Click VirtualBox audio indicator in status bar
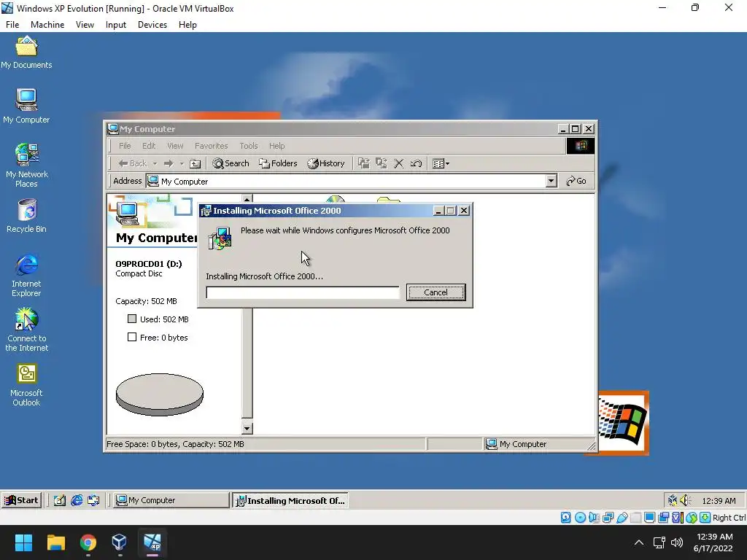Screen dimensions: 747x560 pos(594,517)
